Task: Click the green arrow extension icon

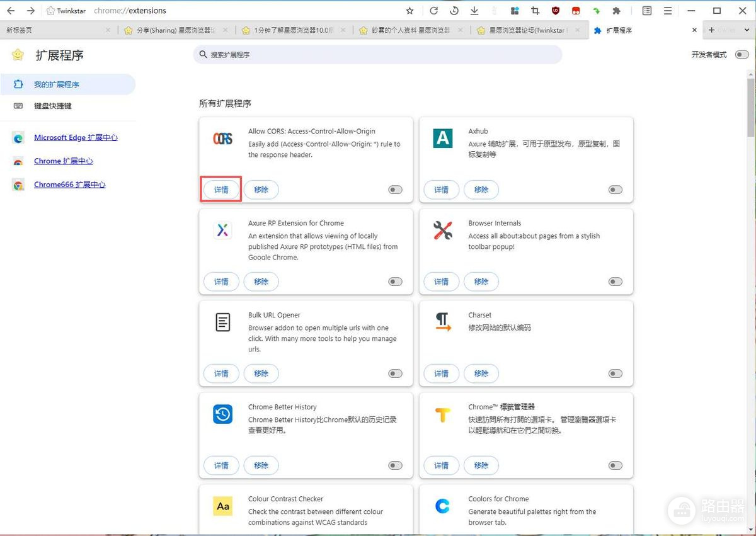Action: click(x=596, y=11)
